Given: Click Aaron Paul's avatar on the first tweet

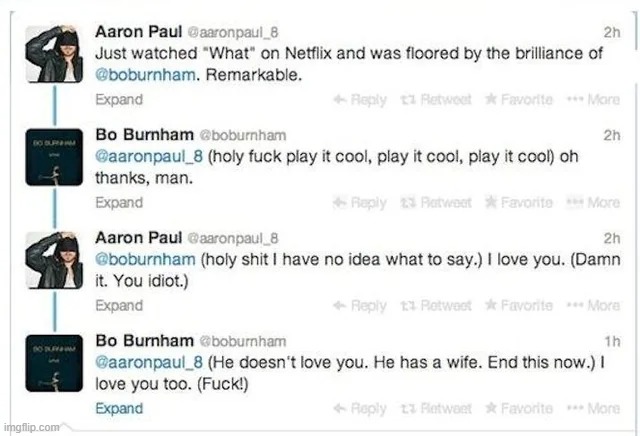Looking at the screenshot, I should [54, 55].
